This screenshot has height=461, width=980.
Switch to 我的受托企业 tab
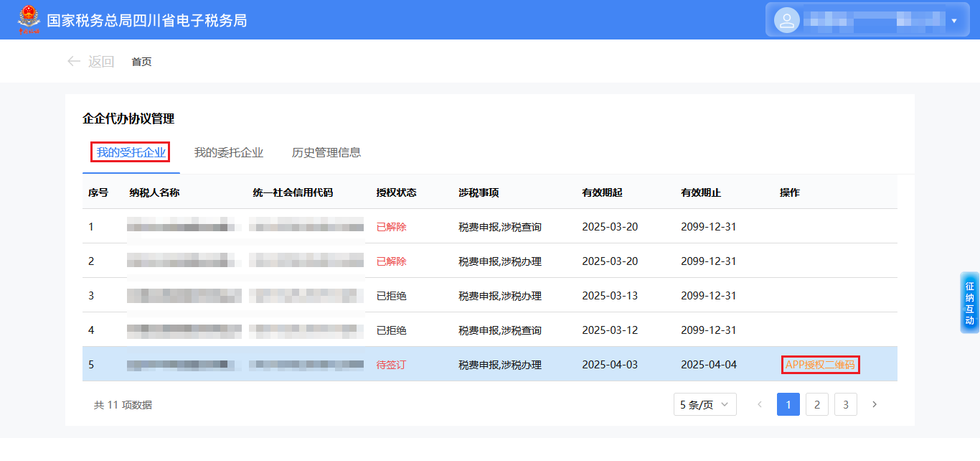pyautogui.click(x=131, y=152)
